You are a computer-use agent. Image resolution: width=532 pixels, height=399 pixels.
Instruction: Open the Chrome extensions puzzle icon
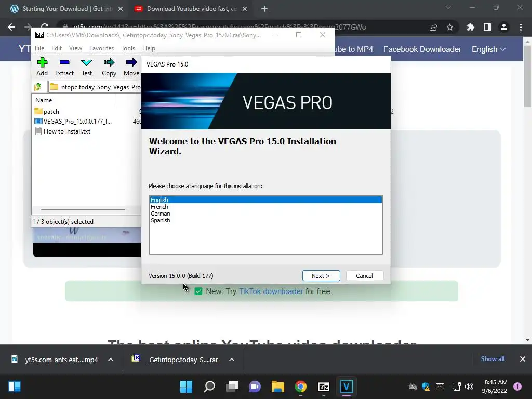pos(470,27)
